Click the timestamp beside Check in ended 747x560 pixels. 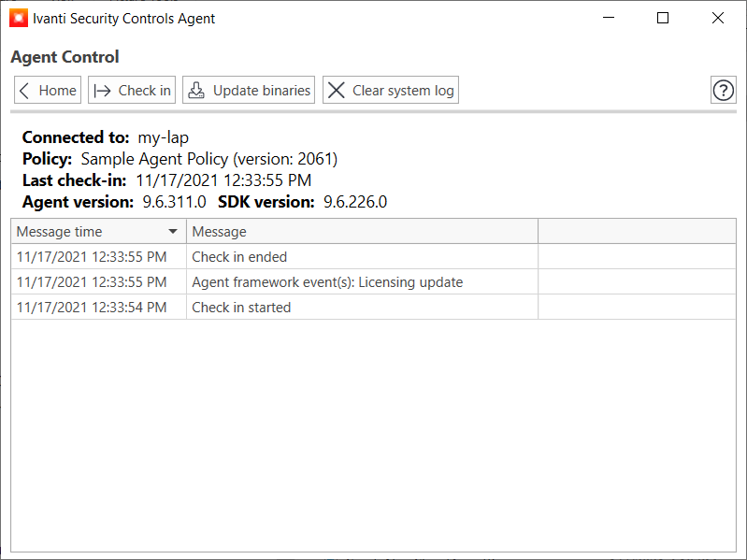point(98,257)
